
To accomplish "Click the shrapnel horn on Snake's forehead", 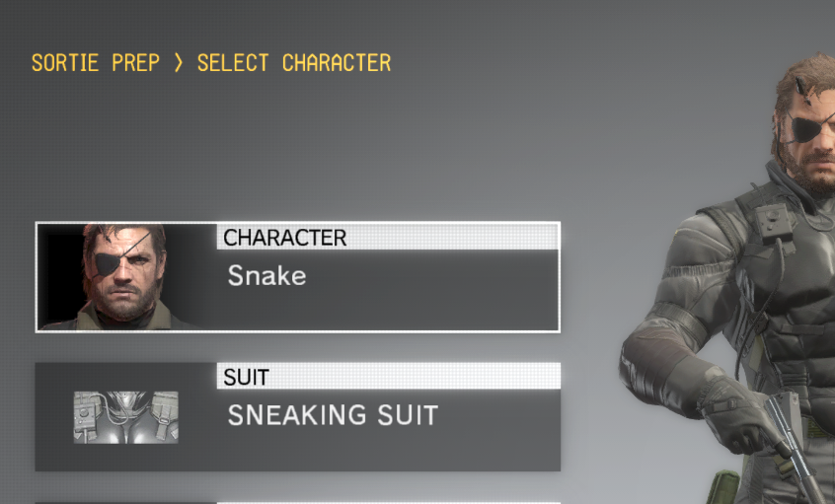I will tap(801, 89).
